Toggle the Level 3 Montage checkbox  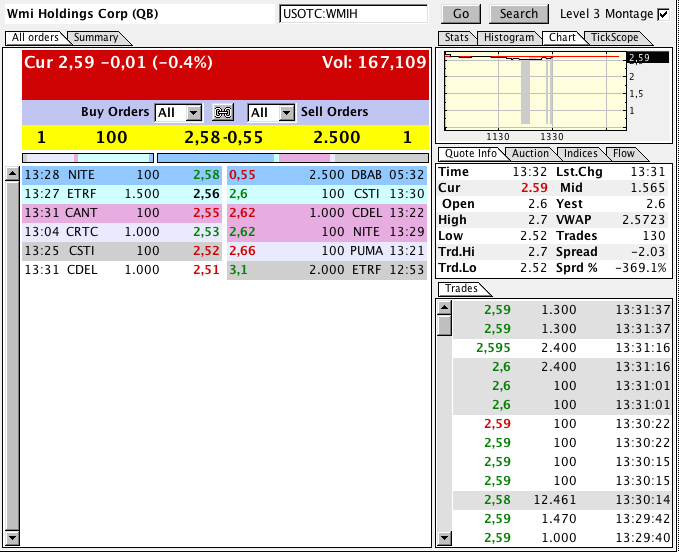tap(663, 14)
